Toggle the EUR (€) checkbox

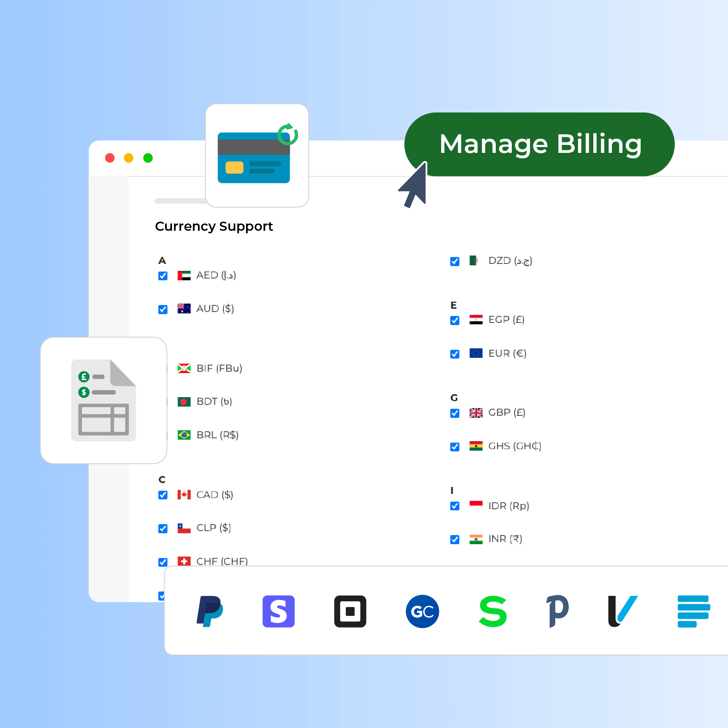point(455,354)
